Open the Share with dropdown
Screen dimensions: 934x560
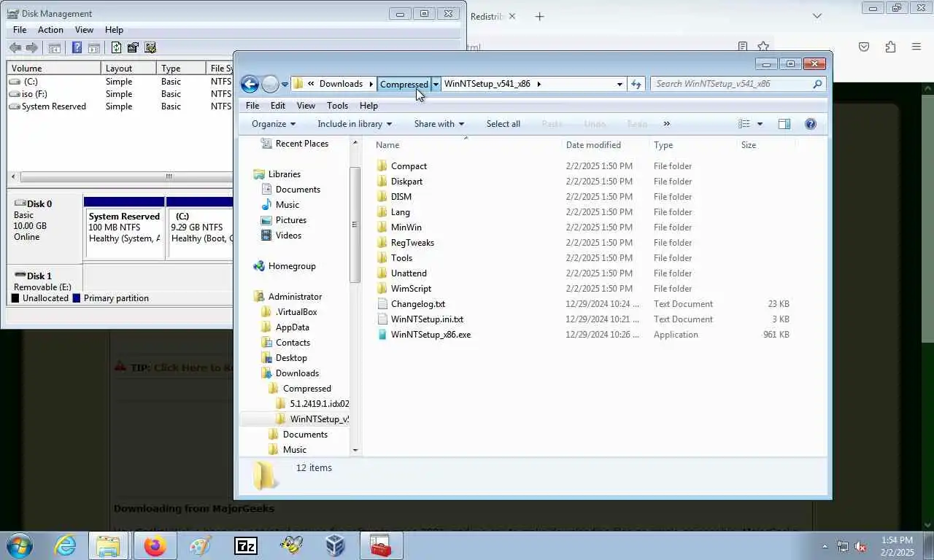[439, 124]
